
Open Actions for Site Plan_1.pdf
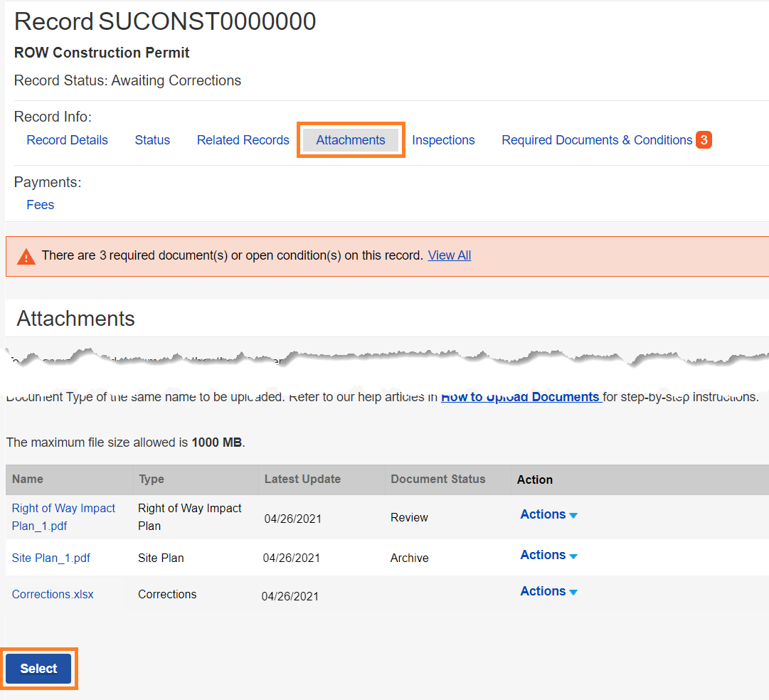coord(547,555)
